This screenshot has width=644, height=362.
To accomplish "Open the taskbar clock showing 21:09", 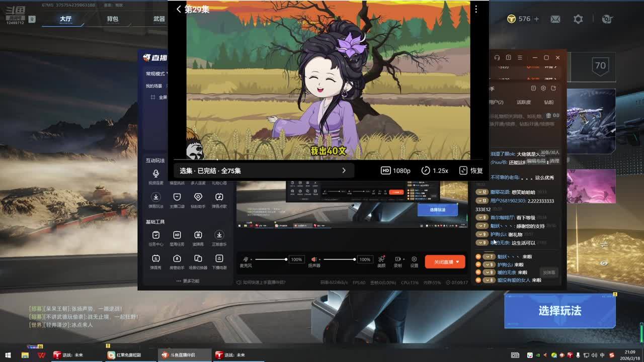I will [629, 355].
